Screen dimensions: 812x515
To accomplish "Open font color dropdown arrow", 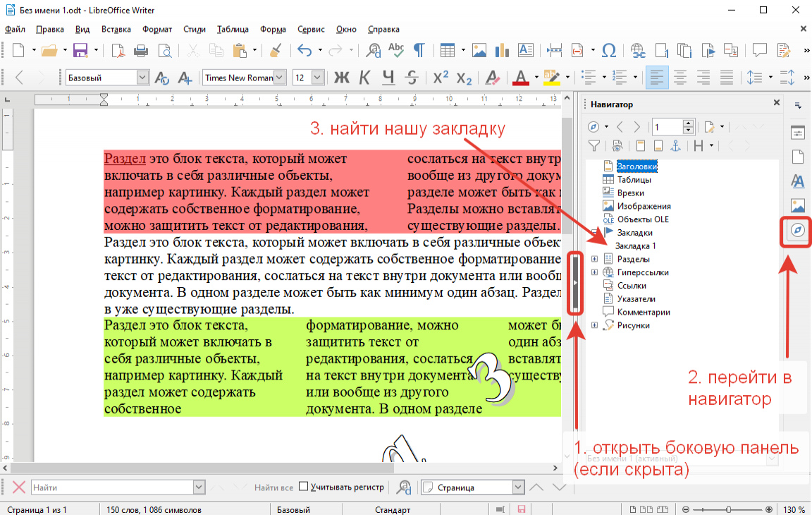I will point(536,78).
